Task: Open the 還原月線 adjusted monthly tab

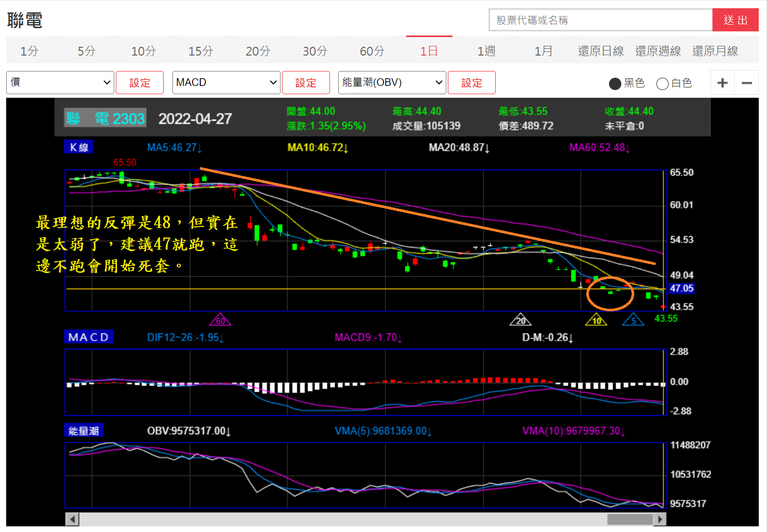Action: click(x=715, y=51)
